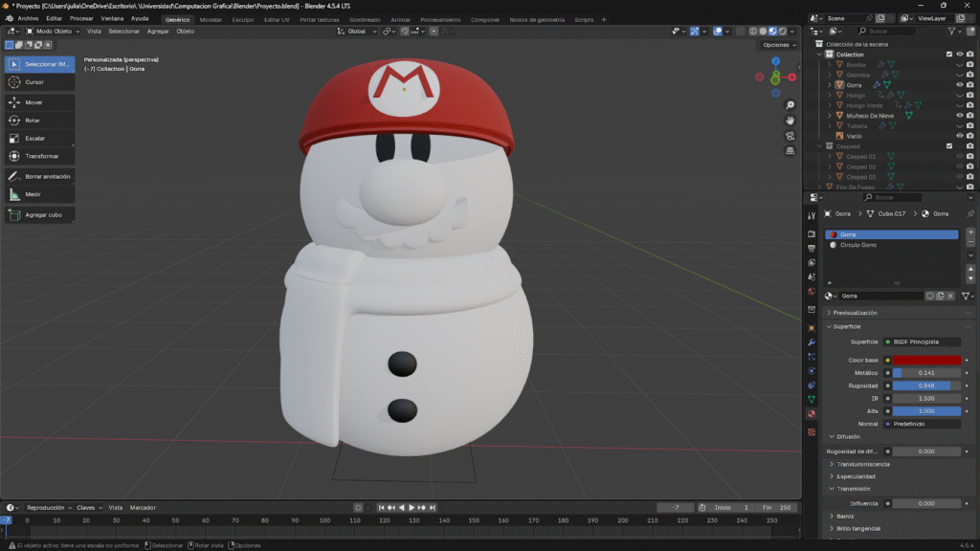Click the Opciones button in the viewport
The width and height of the screenshot is (980, 551).
coord(778,45)
